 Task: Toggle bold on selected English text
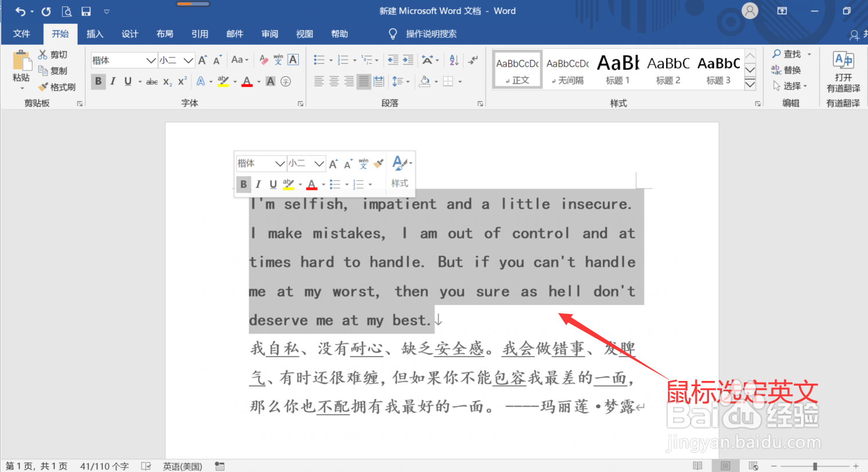point(98,81)
